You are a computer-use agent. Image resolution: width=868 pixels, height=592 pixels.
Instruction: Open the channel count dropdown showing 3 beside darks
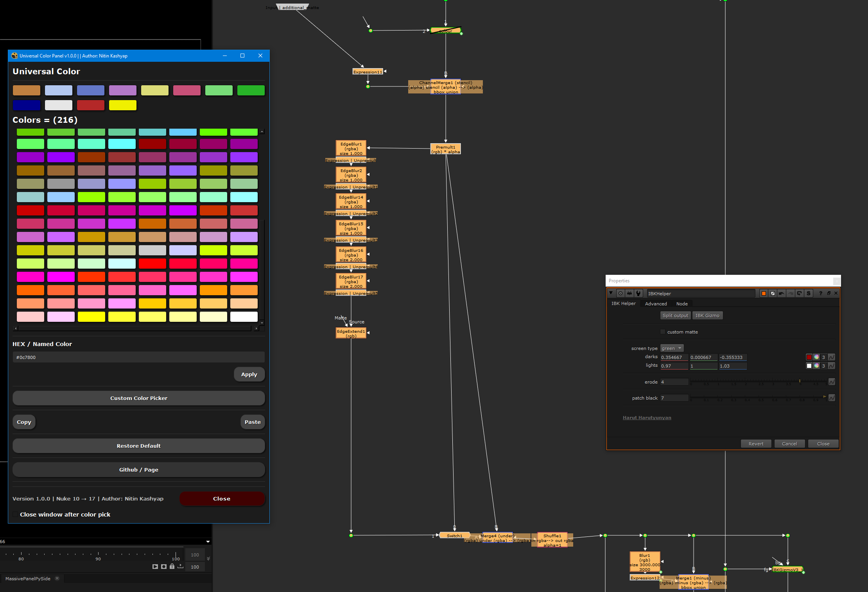[x=823, y=357]
